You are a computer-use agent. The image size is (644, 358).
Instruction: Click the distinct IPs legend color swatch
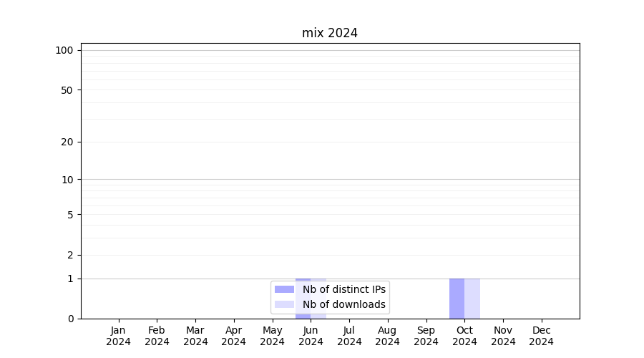284,289
